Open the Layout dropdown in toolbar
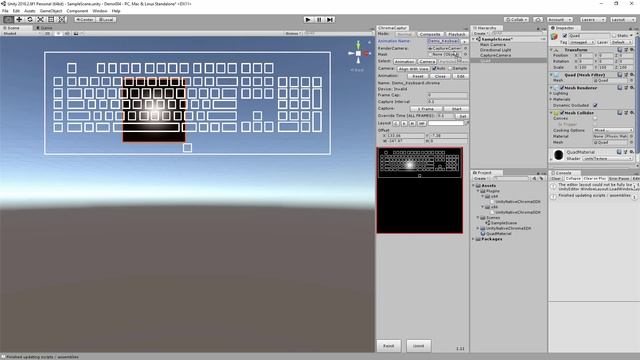 (x=623, y=20)
